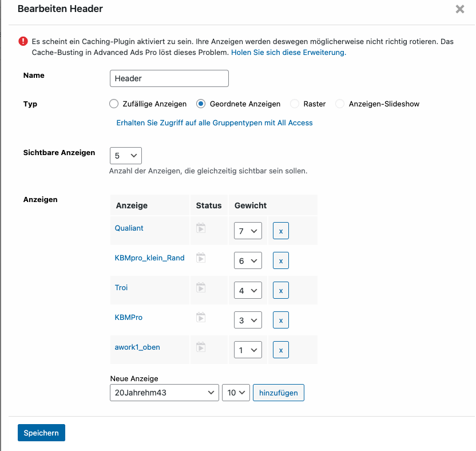476x451 pixels.
Task: Click the status icon in the Troi row
Action: coord(201,288)
